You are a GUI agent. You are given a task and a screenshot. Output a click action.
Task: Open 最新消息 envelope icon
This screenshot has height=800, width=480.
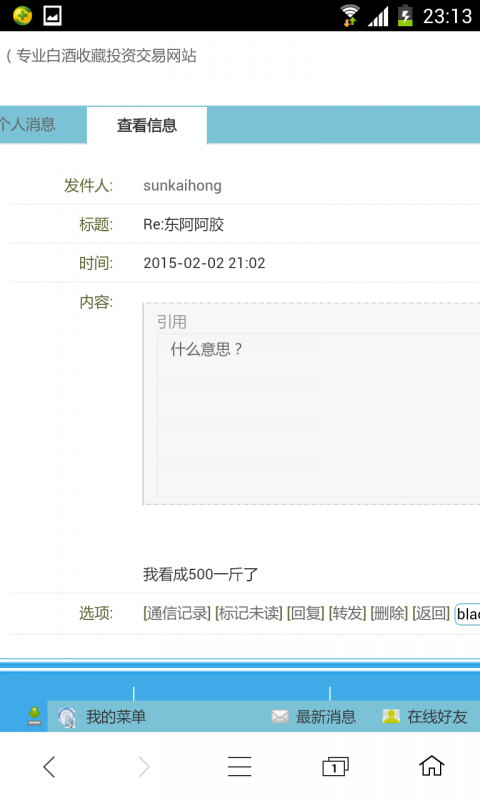[x=280, y=716]
